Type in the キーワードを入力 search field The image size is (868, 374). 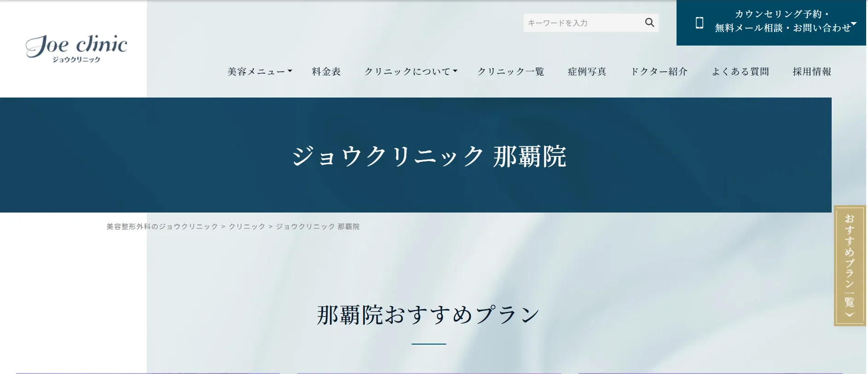pyautogui.click(x=582, y=23)
